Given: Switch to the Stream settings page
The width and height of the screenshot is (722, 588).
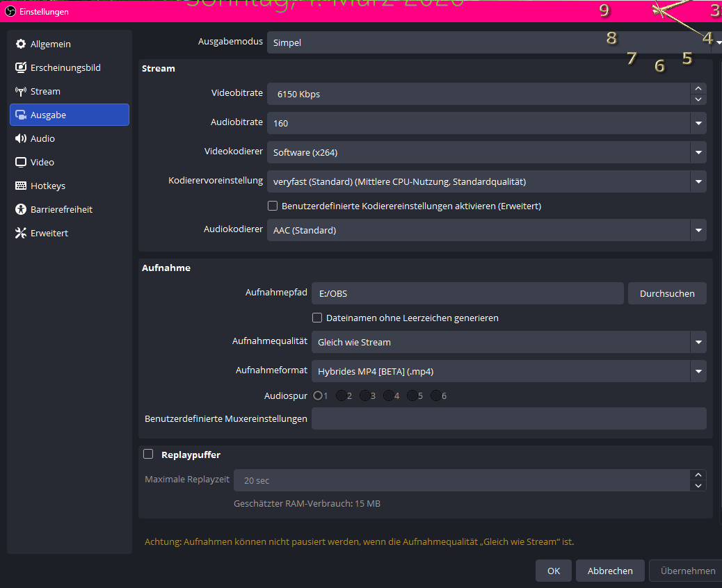Looking at the screenshot, I should click(x=70, y=92).
